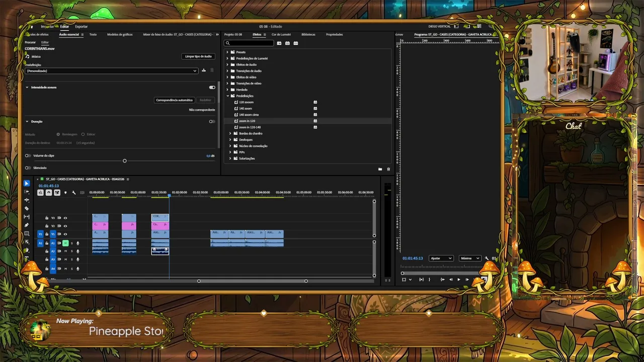The height and width of the screenshot is (362, 644).
Task: Collapse Intensidade sonora section
Action: tap(27, 87)
